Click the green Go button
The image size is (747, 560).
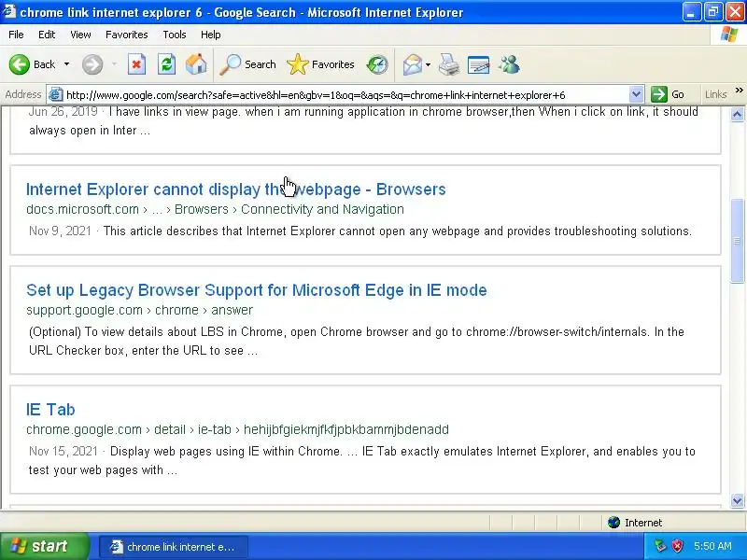coord(668,95)
